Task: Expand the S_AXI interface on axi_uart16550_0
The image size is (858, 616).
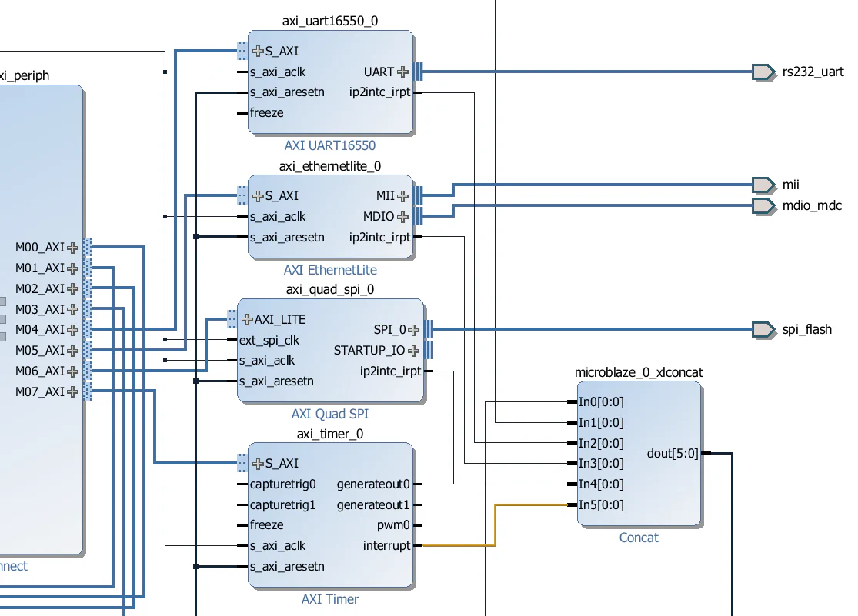Action: 256,51
